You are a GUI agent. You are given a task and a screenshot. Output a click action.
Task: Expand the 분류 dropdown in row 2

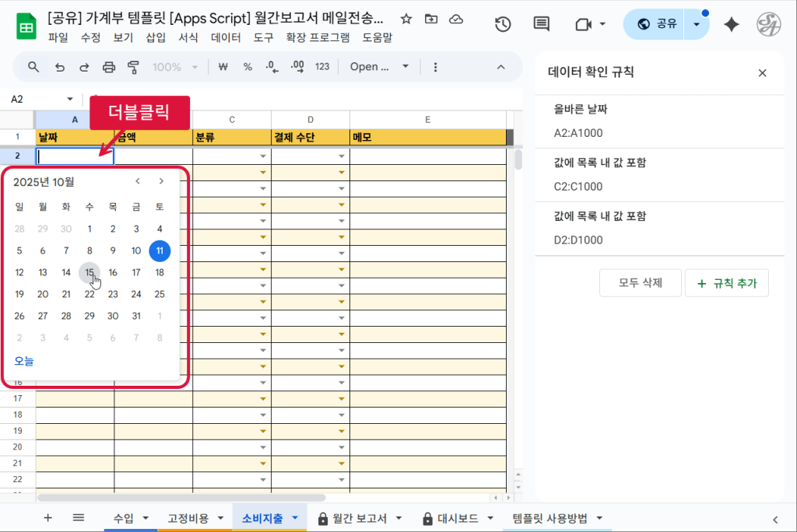point(263,156)
